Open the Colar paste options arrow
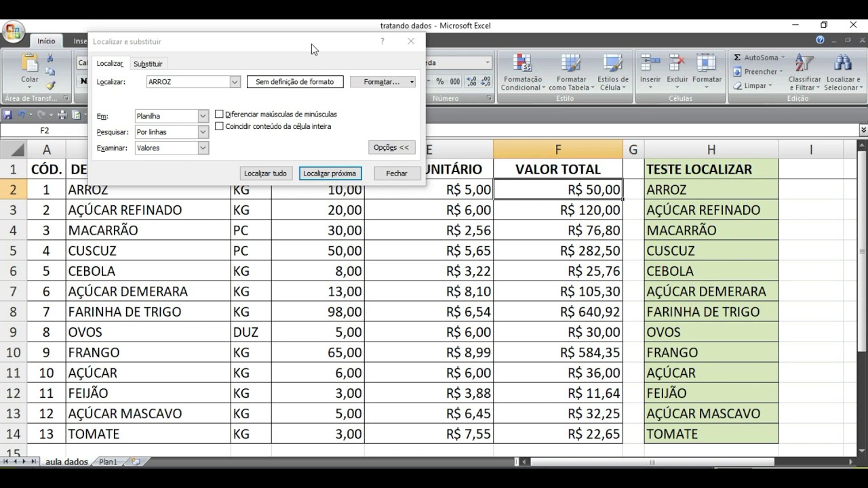 (30, 87)
